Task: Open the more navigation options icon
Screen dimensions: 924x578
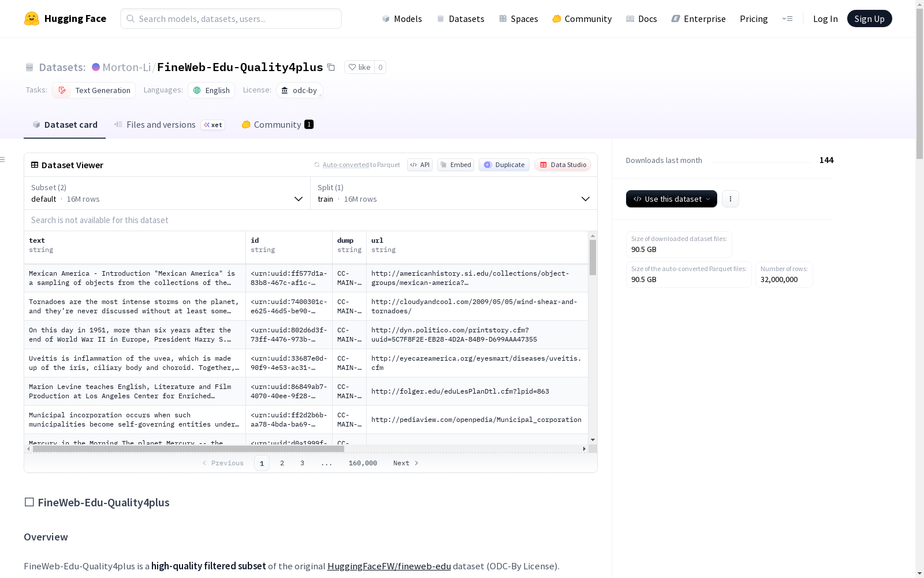Action: click(787, 18)
